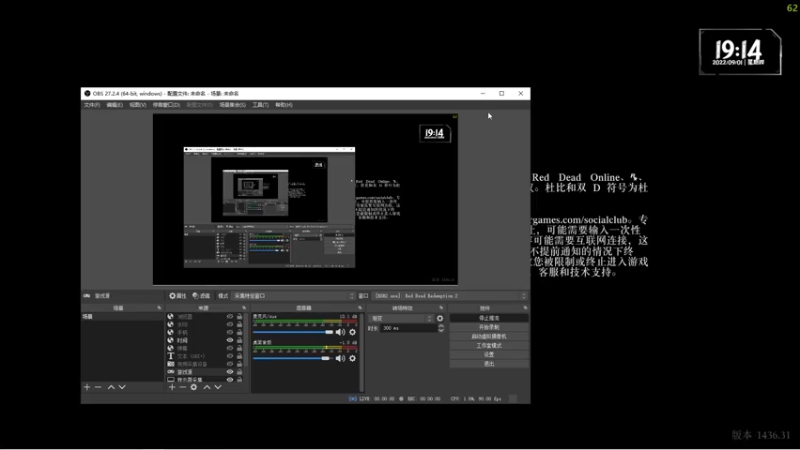Click the 时长 300 ms duration field
The image size is (800, 450).
coord(409,328)
